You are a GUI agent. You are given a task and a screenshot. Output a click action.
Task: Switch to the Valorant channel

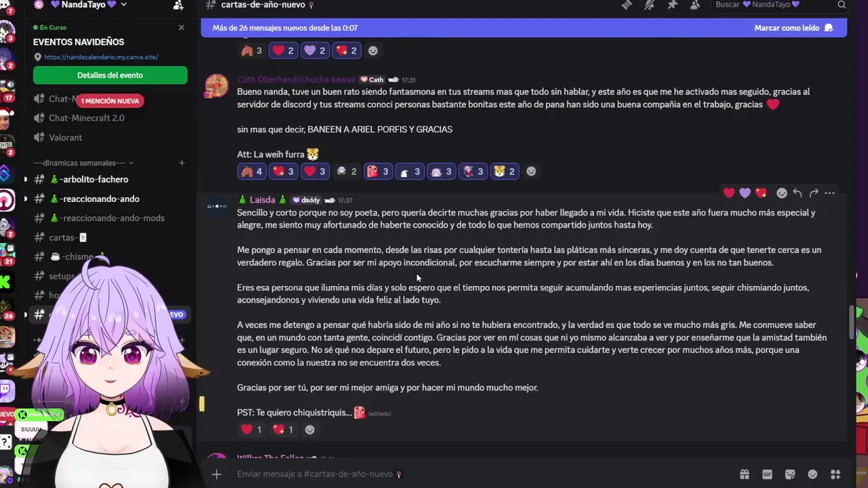click(65, 138)
